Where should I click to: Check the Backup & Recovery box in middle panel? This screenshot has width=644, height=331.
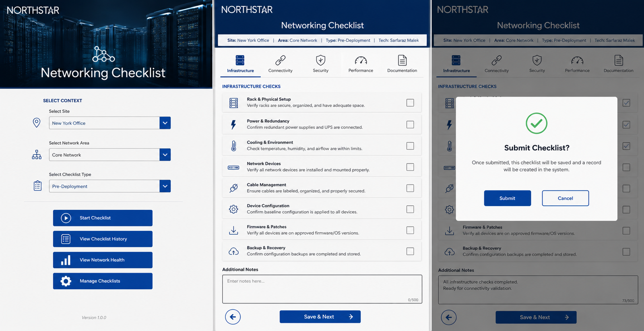pos(410,251)
